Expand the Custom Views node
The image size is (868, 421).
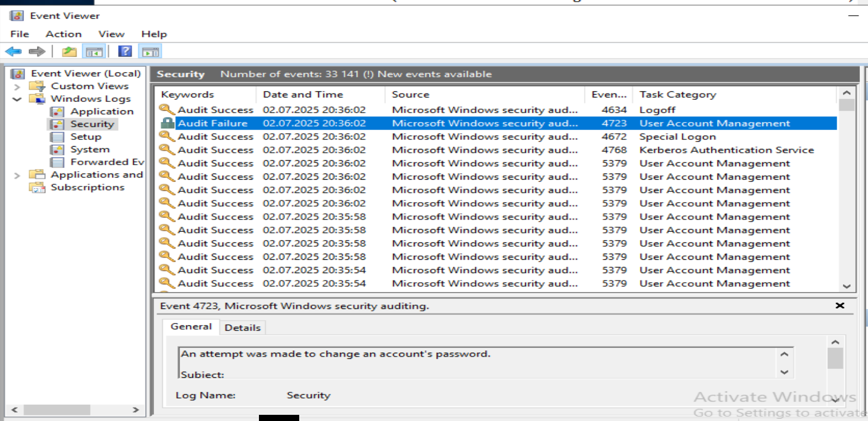click(17, 86)
